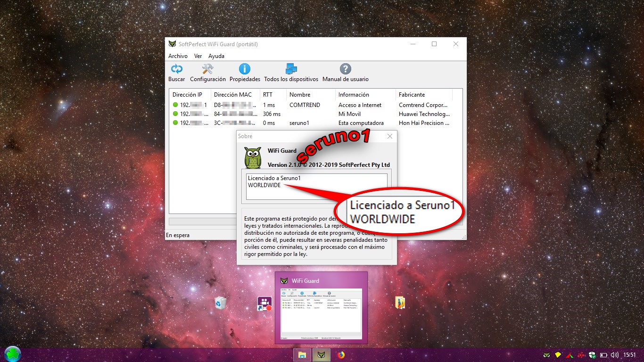Viewport: 644px width, 362px height.
Task: Open the Ayuda menu
Action: click(216, 56)
